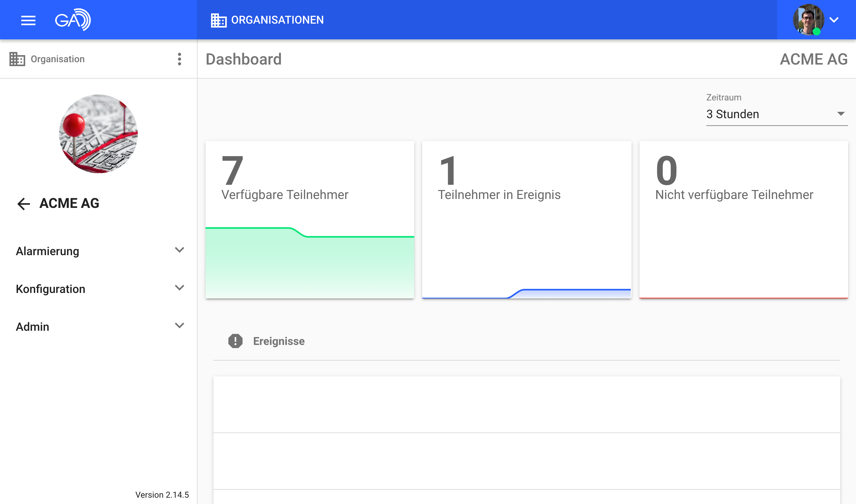
Task: Expand the Admin section chevron
Action: (179, 325)
